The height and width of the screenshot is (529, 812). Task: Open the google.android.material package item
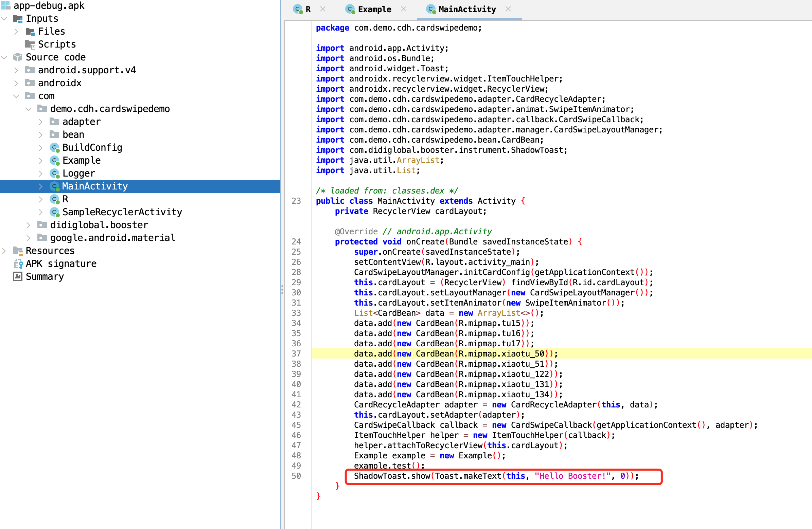(112, 238)
